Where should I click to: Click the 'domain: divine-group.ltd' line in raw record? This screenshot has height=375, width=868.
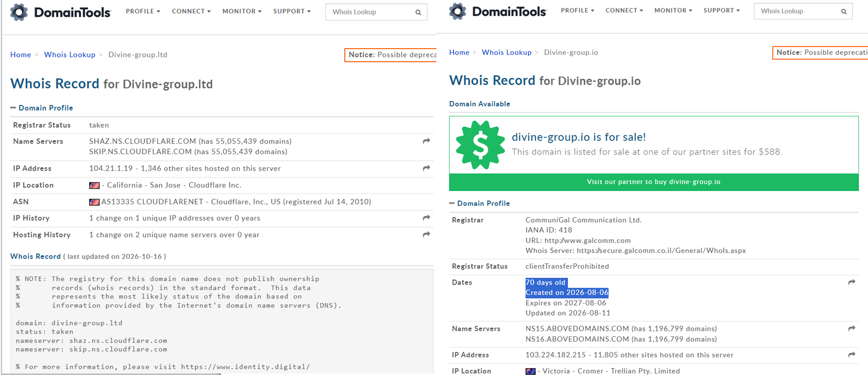(69, 323)
